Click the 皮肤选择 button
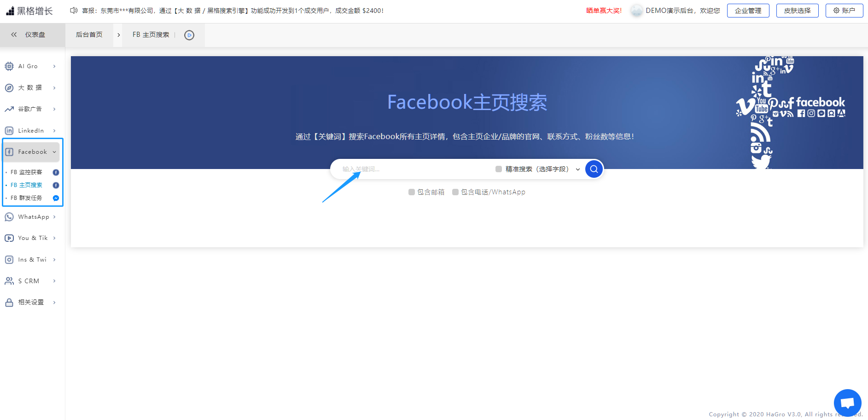Screen dimensions: 868x420 point(797,11)
